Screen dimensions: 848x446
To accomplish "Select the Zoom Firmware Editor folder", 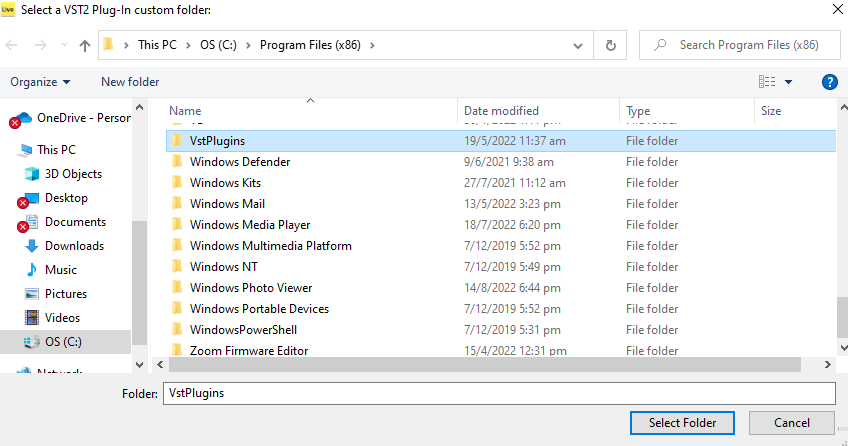I will 249,351.
